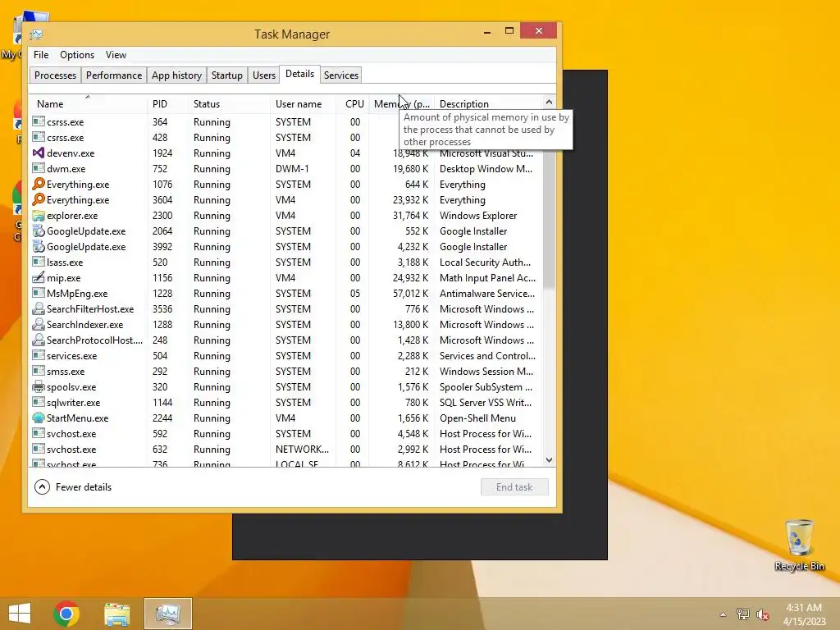840x630 pixels.
Task: Open the Windows Start button
Action: click(20, 614)
